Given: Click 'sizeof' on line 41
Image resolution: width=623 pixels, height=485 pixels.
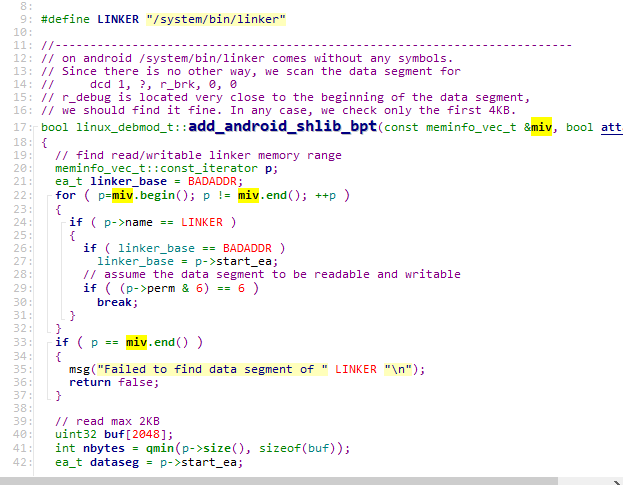Looking at the screenshot, I should point(280,448).
